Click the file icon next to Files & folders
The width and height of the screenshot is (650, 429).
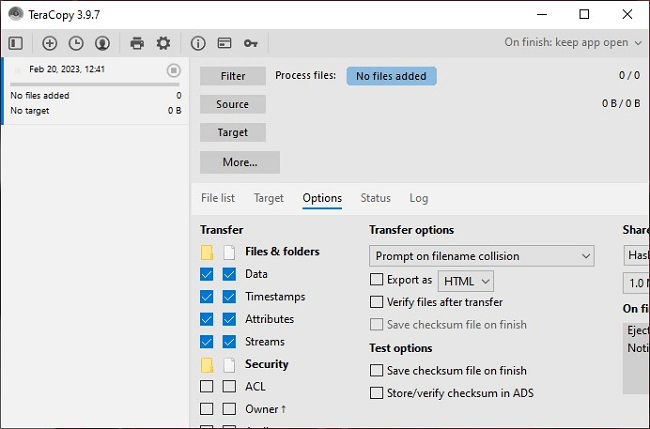(x=229, y=252)
